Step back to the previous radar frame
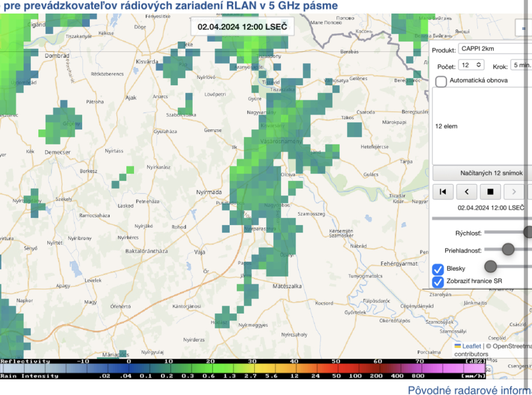Image resolution: width=532 pixels, height=395 pixels. (x=467, y=191)
